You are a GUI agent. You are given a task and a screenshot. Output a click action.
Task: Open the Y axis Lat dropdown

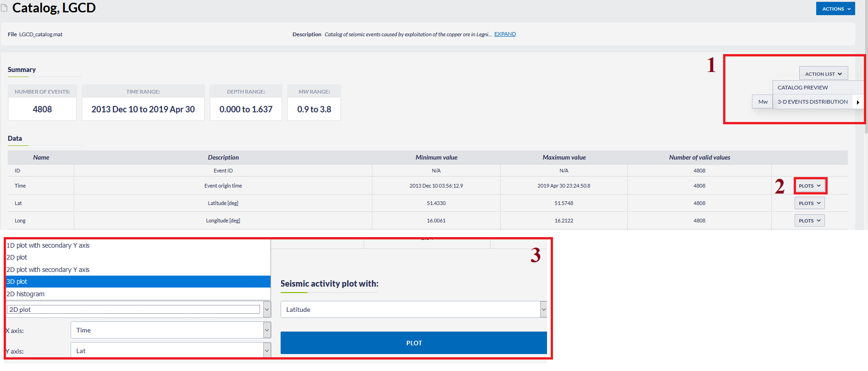[x=171, y=351]
